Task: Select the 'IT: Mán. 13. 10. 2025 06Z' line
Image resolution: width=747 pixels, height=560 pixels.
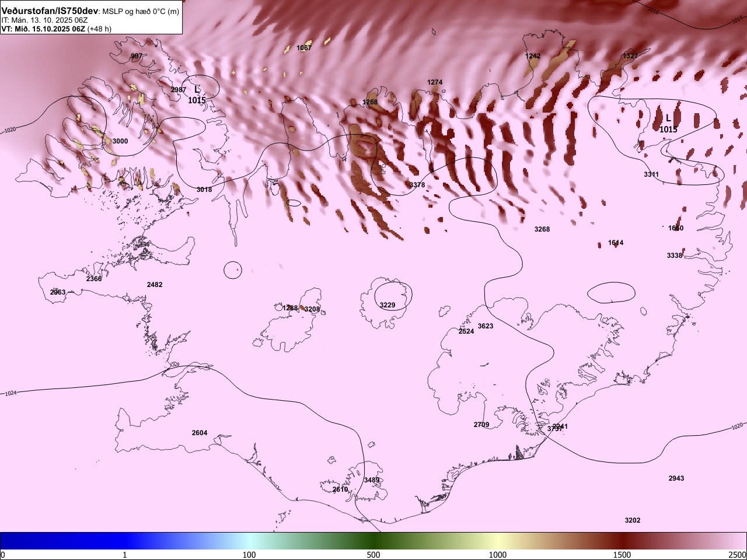Action: 45,20
